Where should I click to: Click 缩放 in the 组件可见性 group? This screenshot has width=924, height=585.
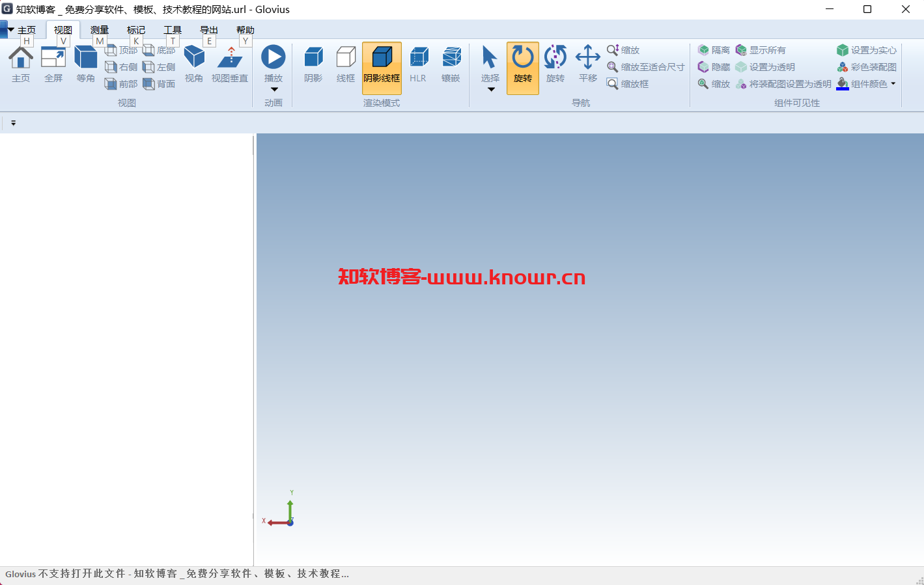tap(714, 84)
